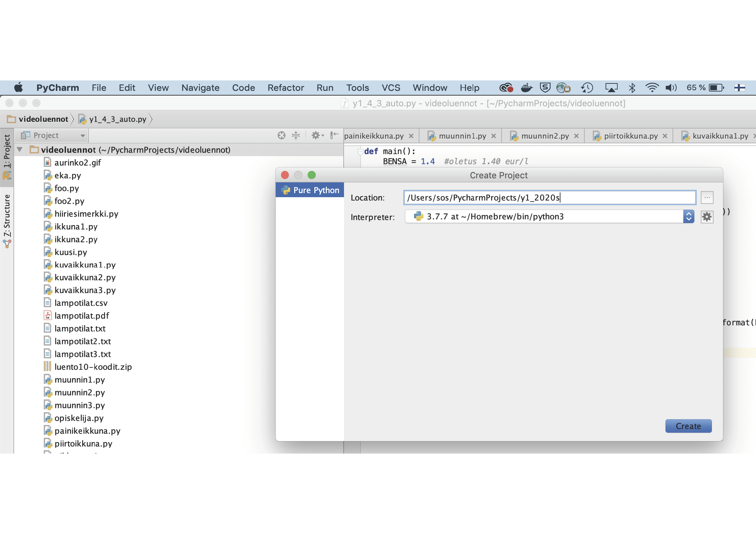Viewport: 756px width, 534px height.
Task: Click the scroll-from-source crosshair icon
Action: click(x=281, y=135)
